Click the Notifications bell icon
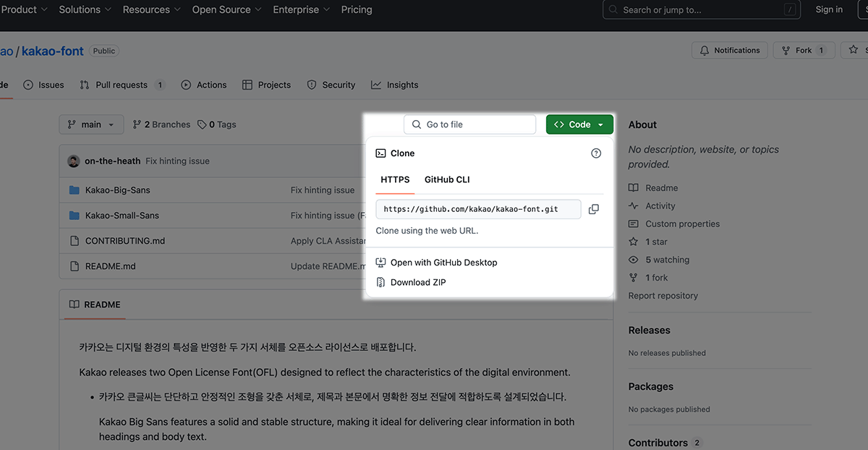Image resolution: width=868 pixels, height=450 pixels. pos(705,51)
